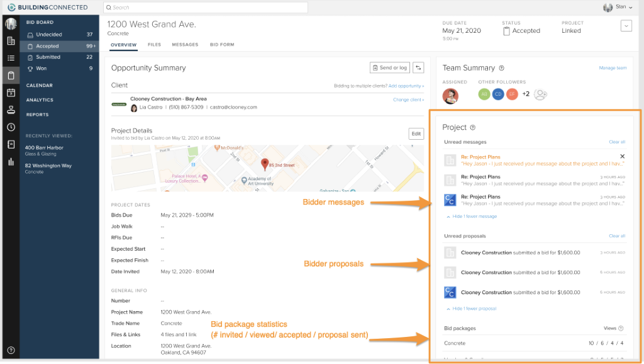
Task: Switch to the Files tab
Action: 154,45
